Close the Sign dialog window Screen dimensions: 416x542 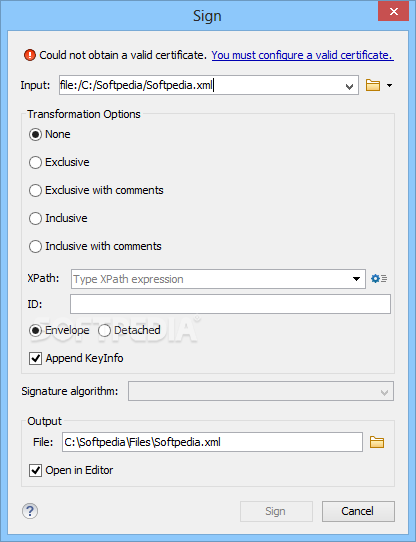[394, 11]
